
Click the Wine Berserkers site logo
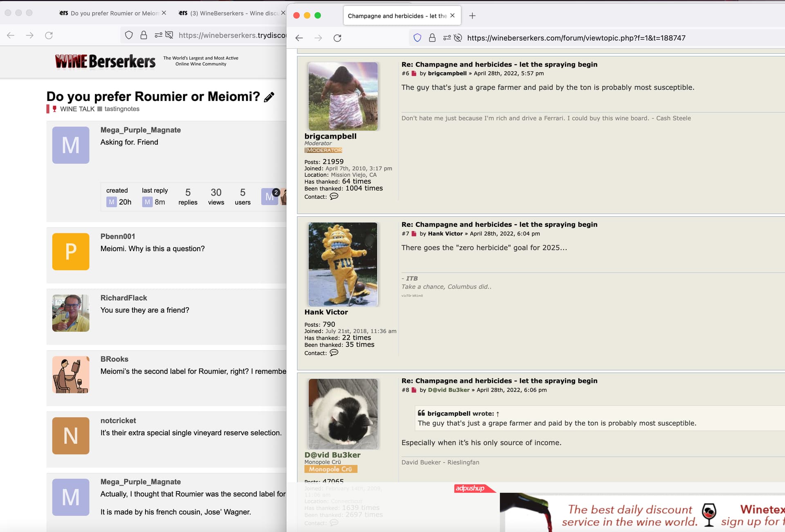[x=105, y=61]
